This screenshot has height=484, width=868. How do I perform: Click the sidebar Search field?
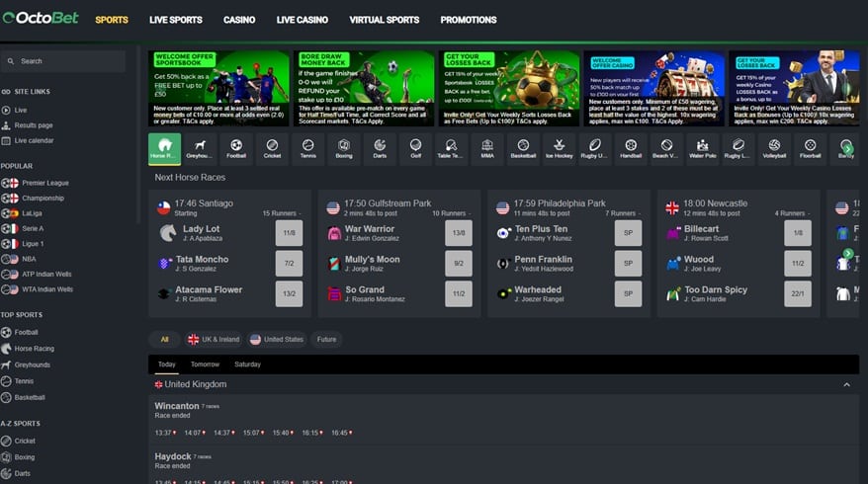point(63,61)
